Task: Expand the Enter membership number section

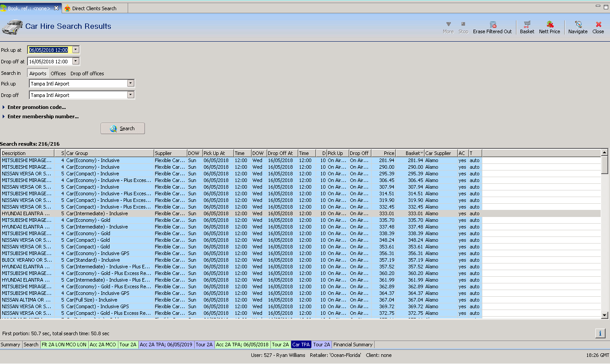Action: 43,116
